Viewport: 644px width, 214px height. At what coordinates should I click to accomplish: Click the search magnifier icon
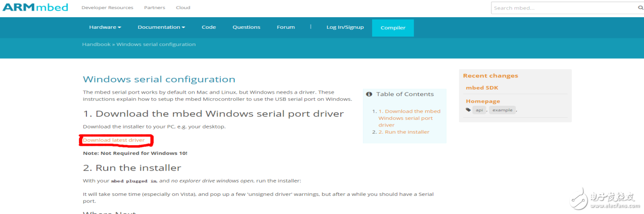(x=639, y=8)
